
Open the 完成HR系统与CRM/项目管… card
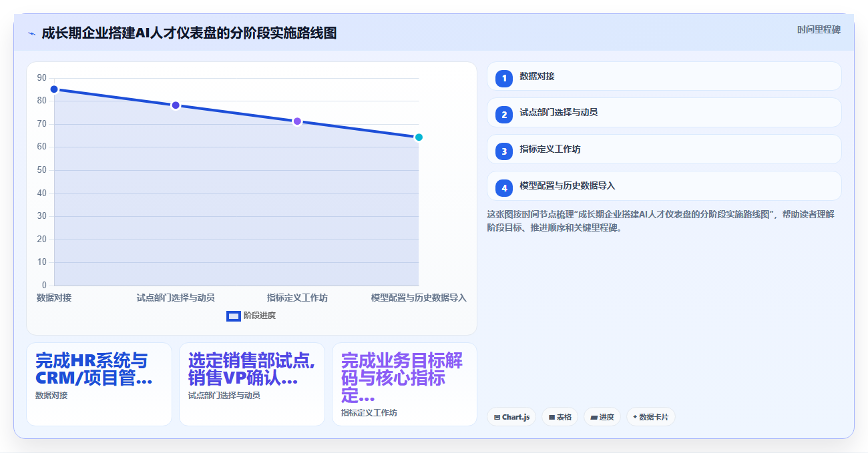pos(99,384)
